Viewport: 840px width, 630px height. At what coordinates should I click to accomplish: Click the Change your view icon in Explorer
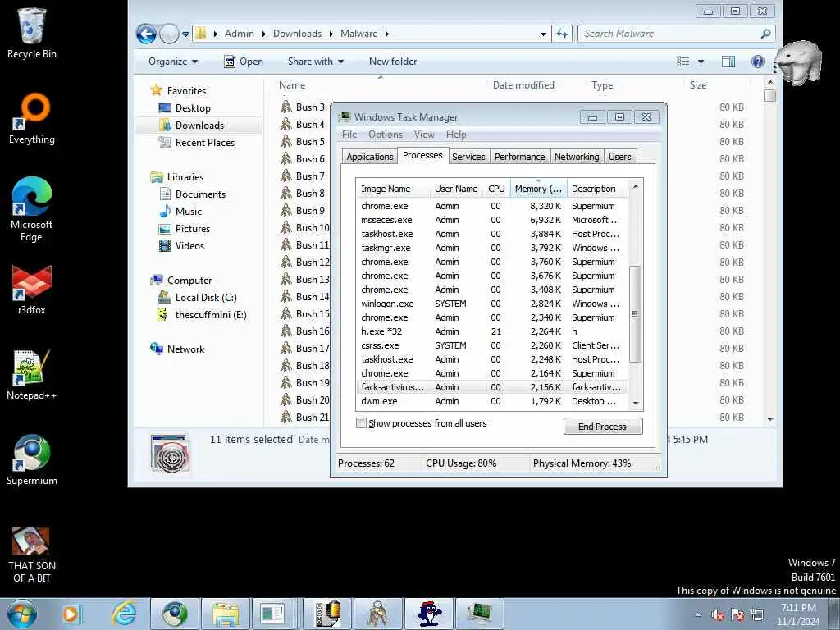click(x=683, y=62)
